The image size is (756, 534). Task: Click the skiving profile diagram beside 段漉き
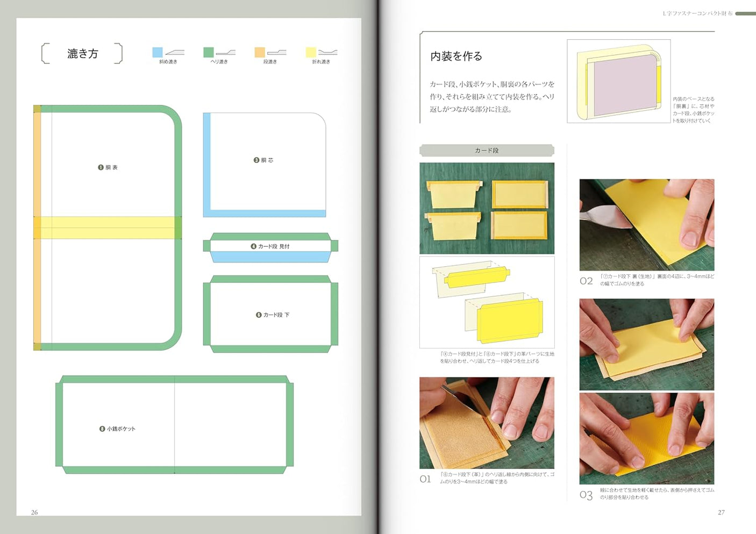(276, 52)
